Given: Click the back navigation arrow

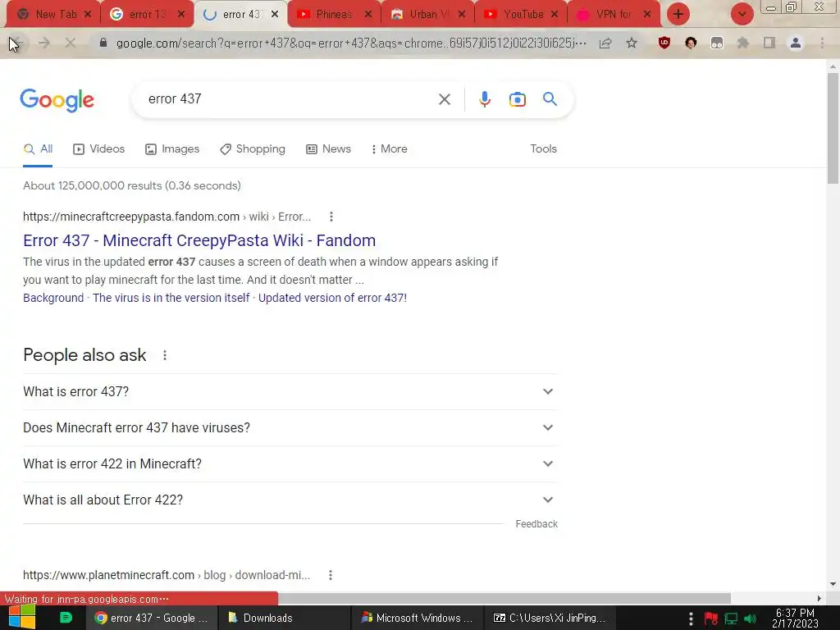Looking at the screenshot, I should pyautogui.click(x=16, y=43).
